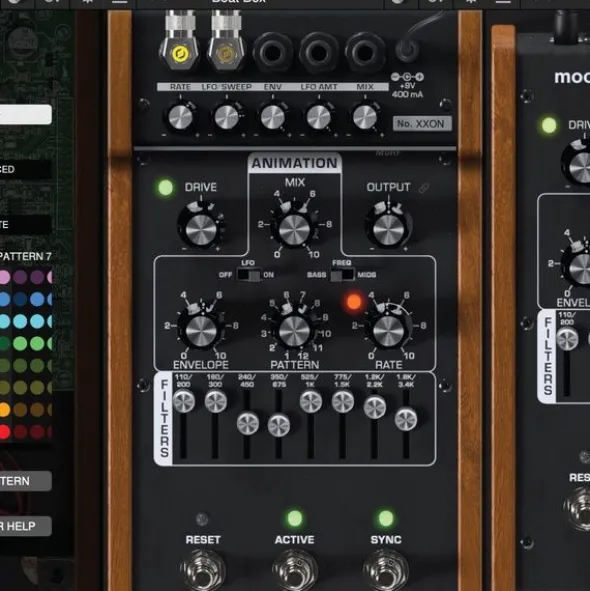The height and width of the screenshot is (591, 590).
Task: Click the gray button ending in TERN
Action: point(26,481)
